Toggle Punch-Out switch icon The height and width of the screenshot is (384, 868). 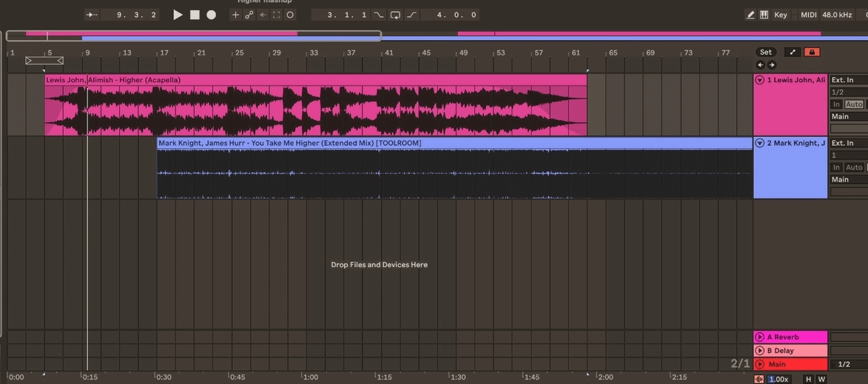[411, 15]
